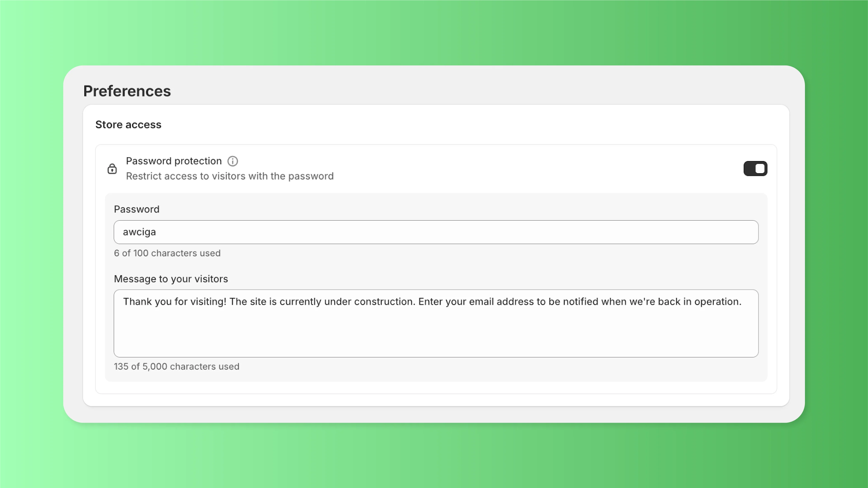Click the Message to your visitors label
The width and height of the screenshot is (868, 488).
coord(171,278)
